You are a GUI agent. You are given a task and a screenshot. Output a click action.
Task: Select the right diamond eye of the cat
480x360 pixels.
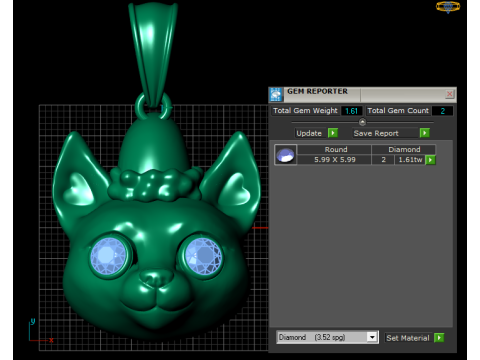(203, 256)
